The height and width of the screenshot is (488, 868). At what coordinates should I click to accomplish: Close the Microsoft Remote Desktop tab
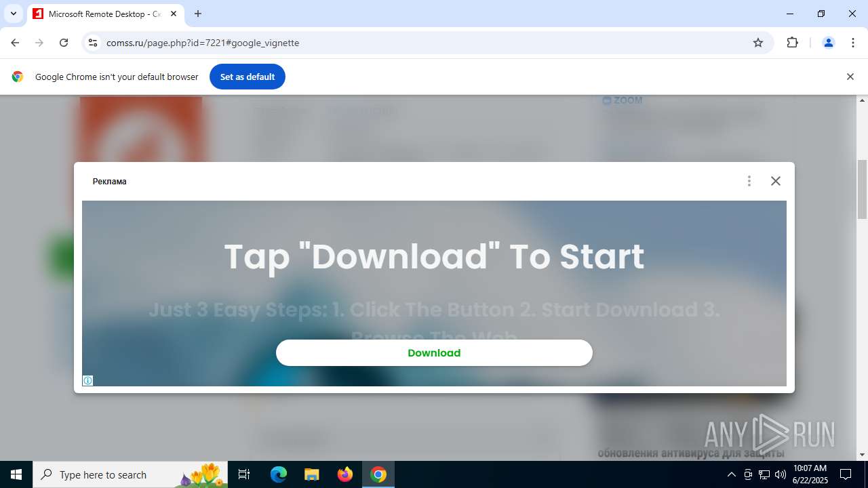[x=174, y=14]
